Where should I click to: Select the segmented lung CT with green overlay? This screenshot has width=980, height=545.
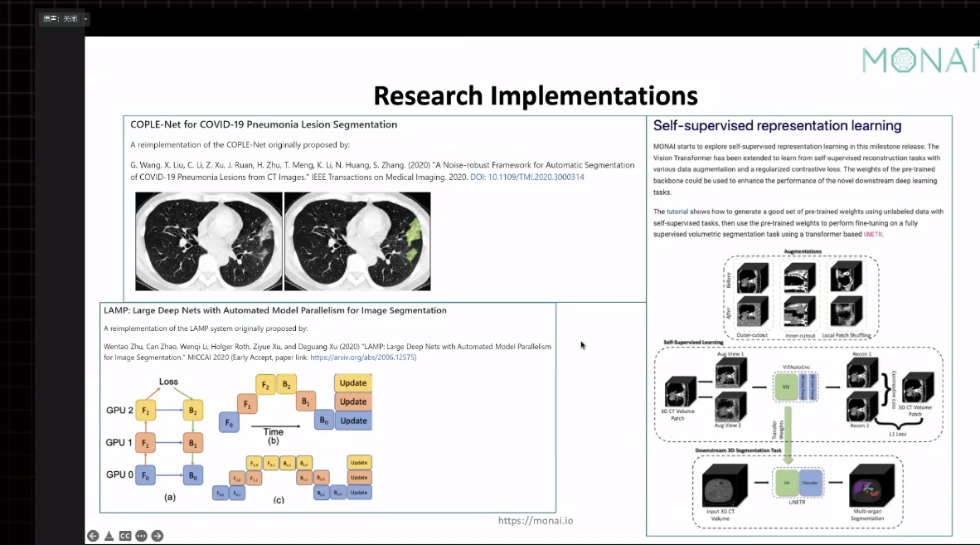357,241
